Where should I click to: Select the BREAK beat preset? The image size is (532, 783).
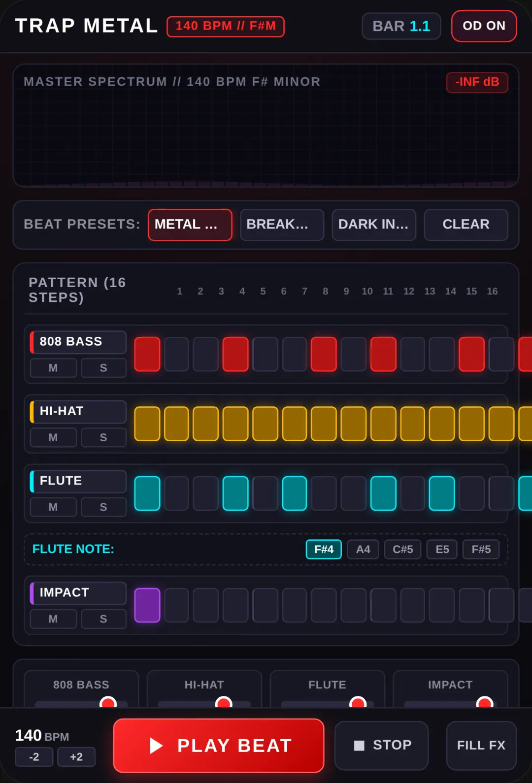282,225
